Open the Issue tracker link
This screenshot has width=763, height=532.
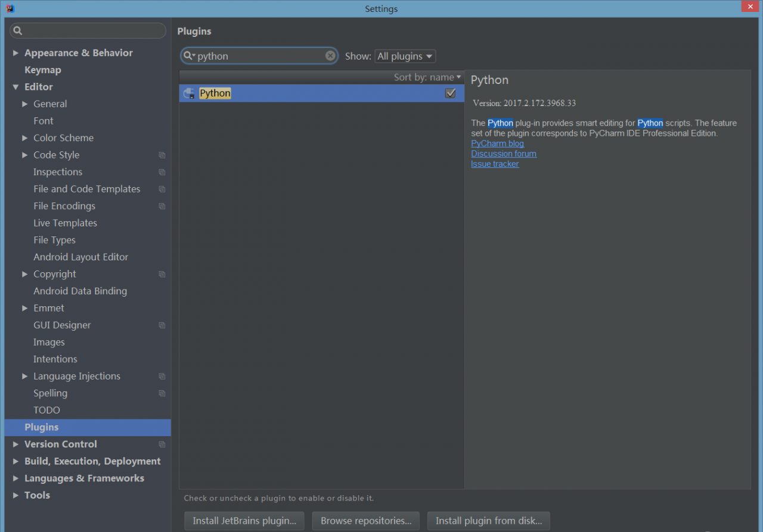click(x=495, y=164)
